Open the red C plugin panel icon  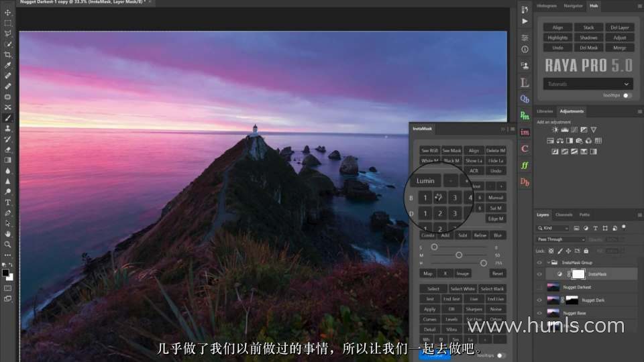click(x=525, y=149)
